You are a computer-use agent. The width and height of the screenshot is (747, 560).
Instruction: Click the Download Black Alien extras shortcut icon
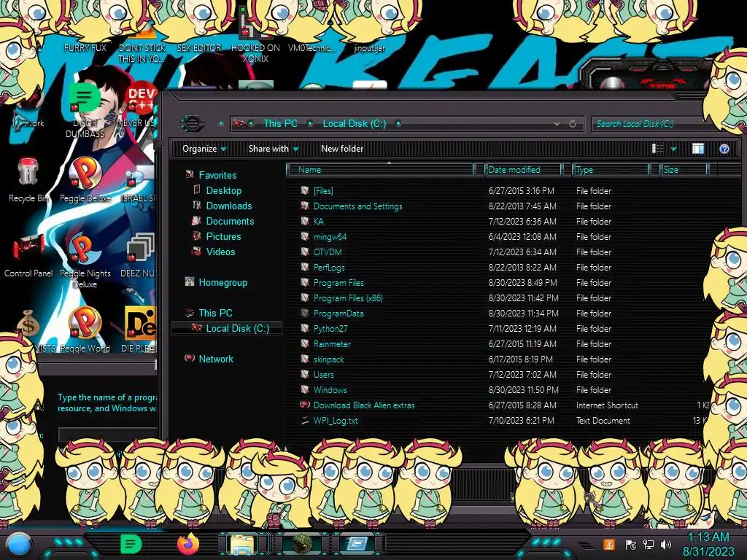click(305, 405)
